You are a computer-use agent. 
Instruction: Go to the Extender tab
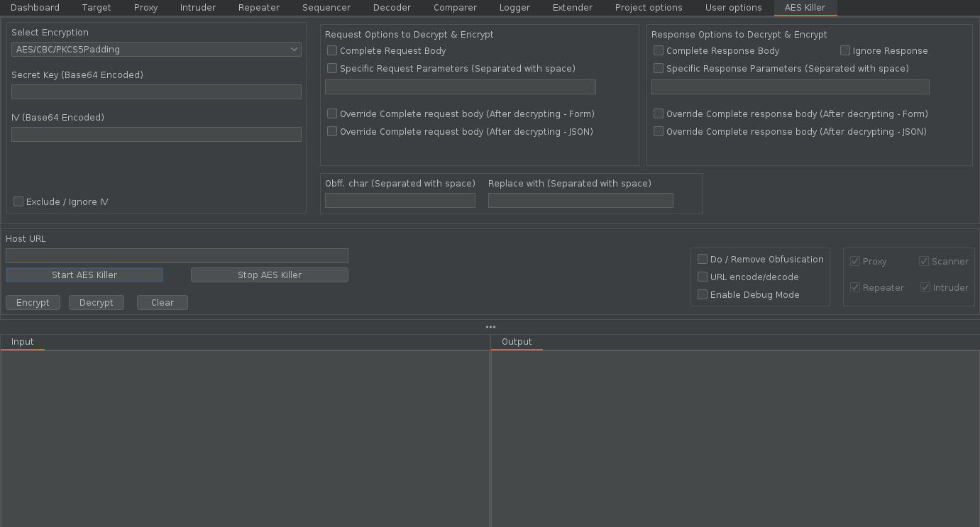[573, 8]
